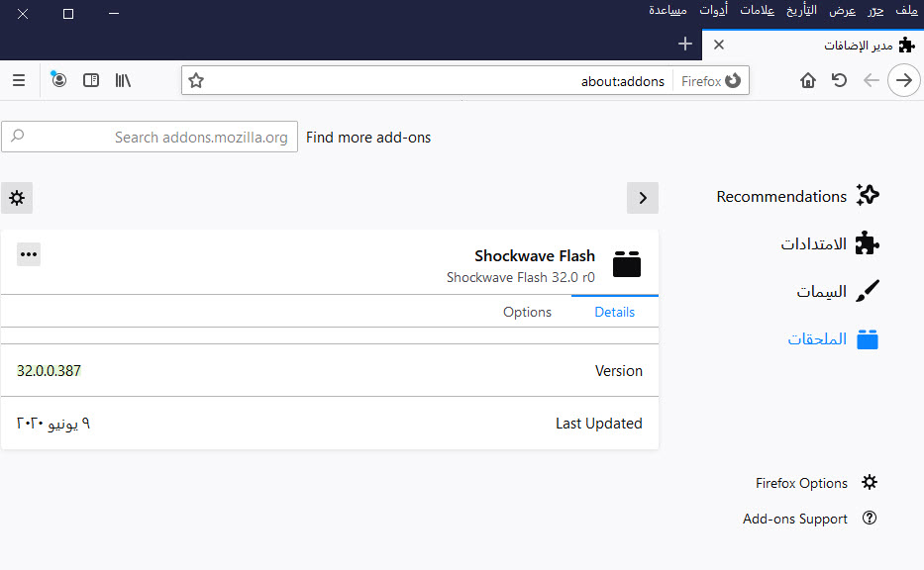The height and width of the screenshot is (570, 924).
Task: Click the Shockwave Flash plugin icon
Action: pos(627,264)
